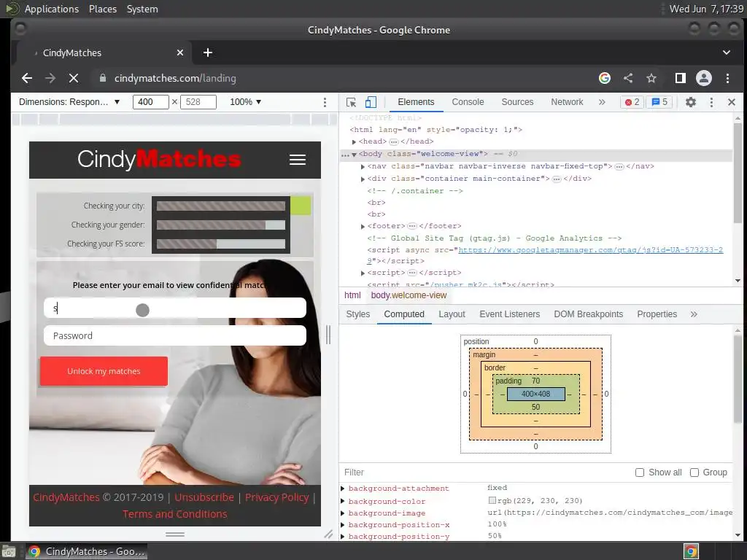Switch to the Sources tab
The height and width of the screenshot is (560, 747).
pyautogui.click(x=517, y=102)
